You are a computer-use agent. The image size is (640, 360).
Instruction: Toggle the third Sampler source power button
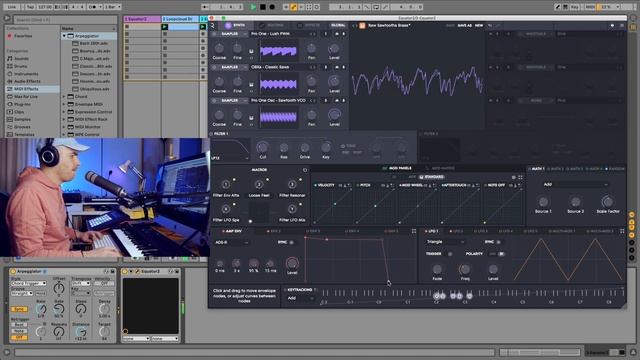click(214, 100)
